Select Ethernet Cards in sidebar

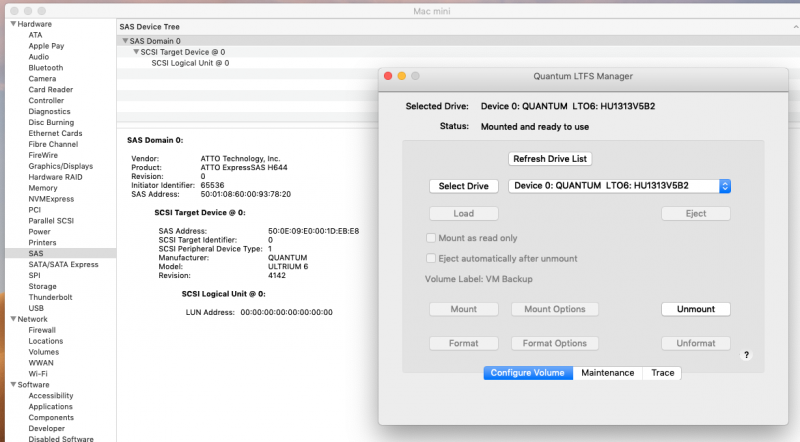click(55, 133)
